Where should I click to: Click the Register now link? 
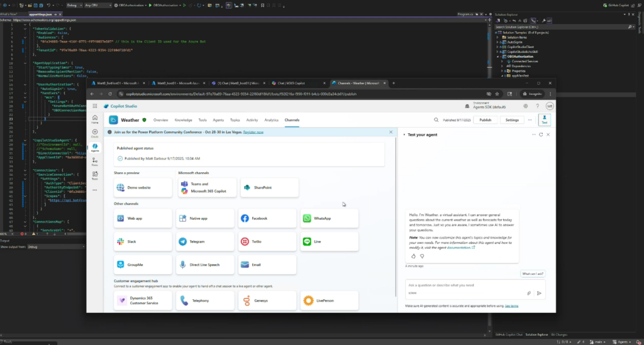[x=253, y=132]
